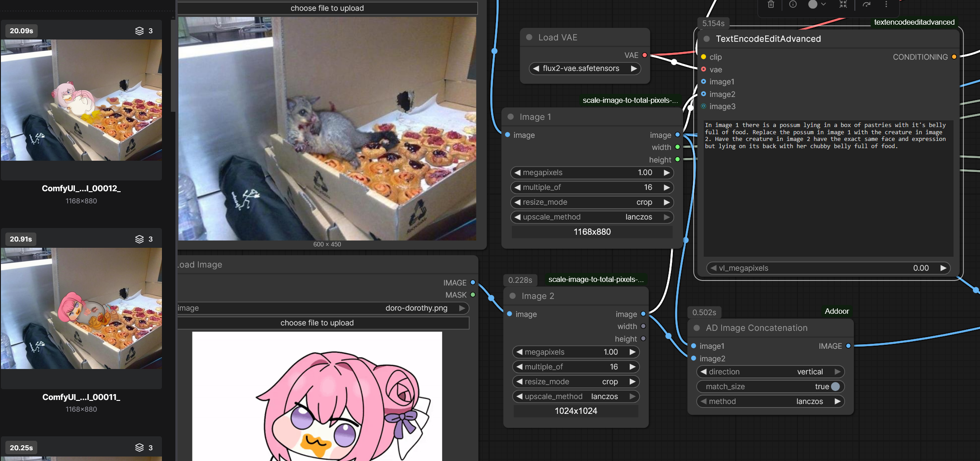This screenshot has height=461, width=980.
Task: Click the Addoor badge above AD Image Concatenation
Action: pyautogui.click(x=837, y=311)
